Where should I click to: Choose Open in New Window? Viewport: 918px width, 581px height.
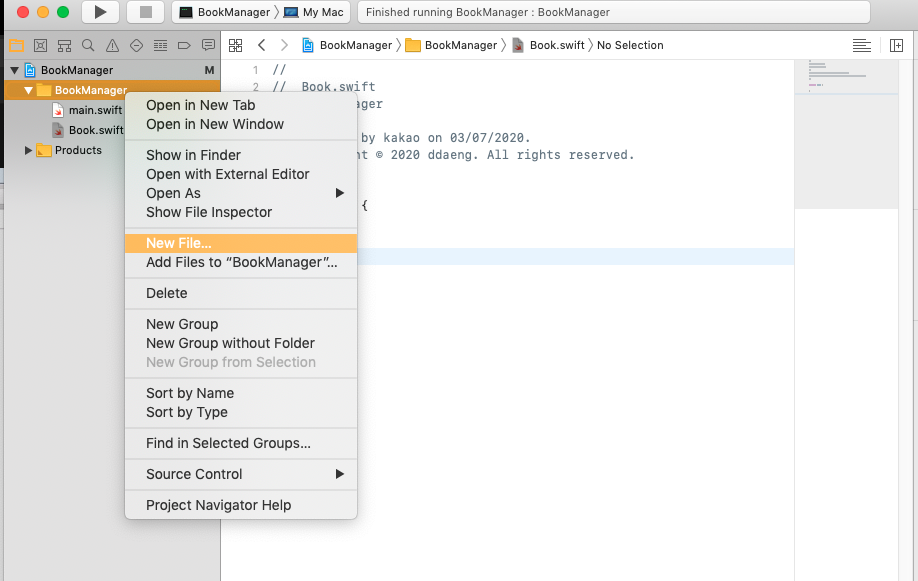click(x=241, y=124)
